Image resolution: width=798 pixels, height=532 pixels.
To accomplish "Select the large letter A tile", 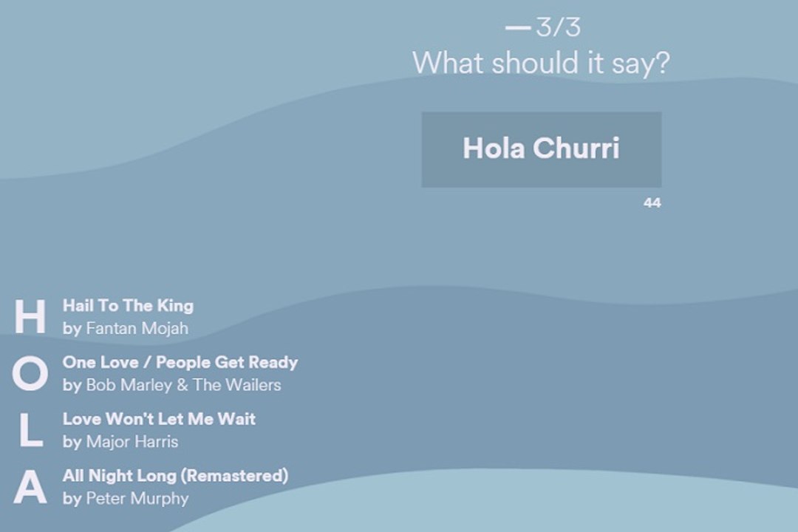I will point(30,487).
